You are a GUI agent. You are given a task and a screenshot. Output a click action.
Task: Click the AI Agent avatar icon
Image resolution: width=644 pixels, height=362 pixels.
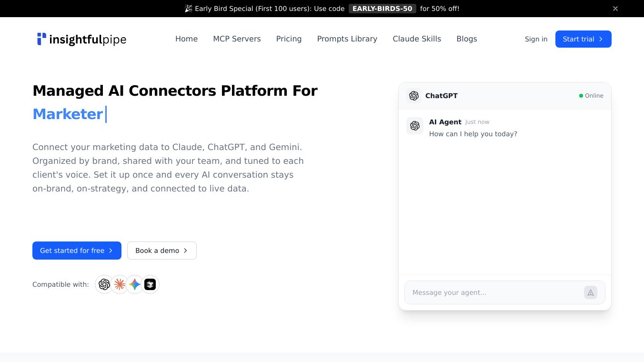click(415, 126)
